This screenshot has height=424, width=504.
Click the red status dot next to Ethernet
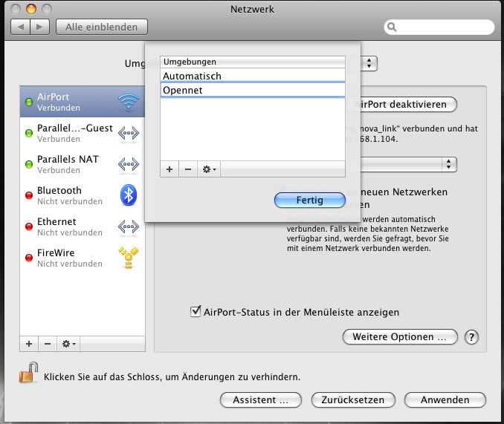(29, 226)
